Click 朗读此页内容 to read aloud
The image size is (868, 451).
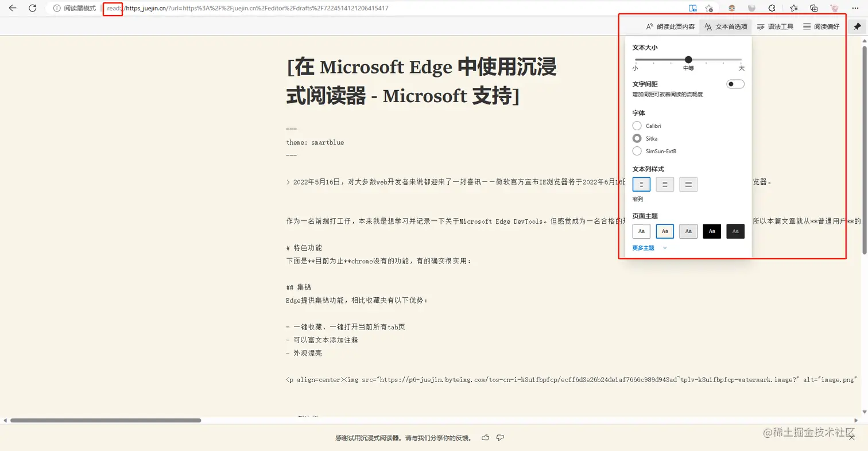670,26
